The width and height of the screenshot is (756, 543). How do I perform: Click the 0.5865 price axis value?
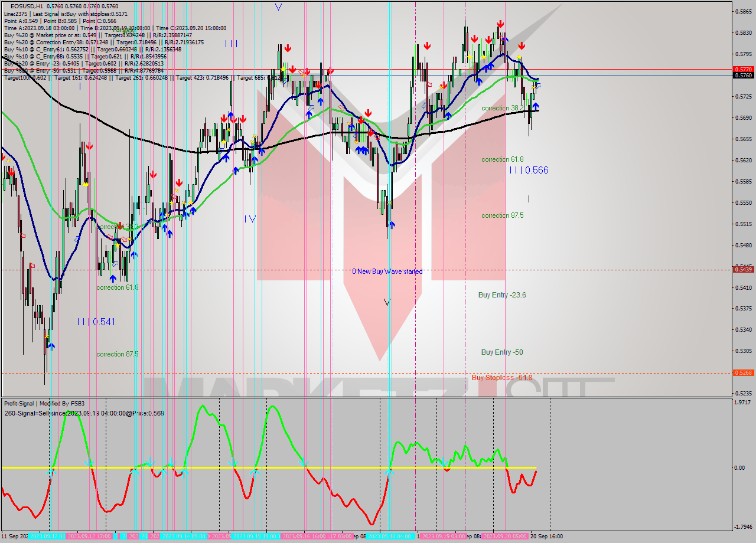pyautogui.click(x=743, y=11)
